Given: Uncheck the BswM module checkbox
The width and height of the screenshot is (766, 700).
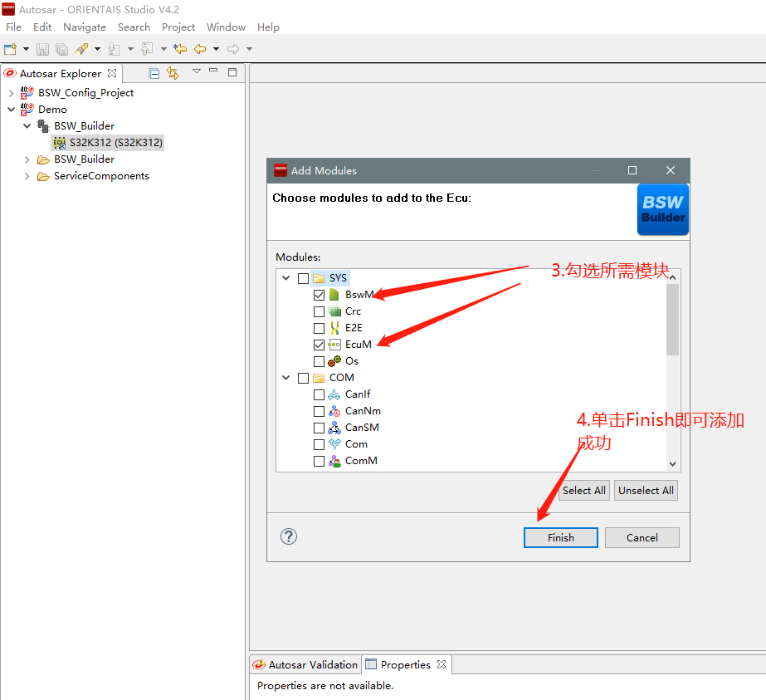Looking at the screenshot, I should tap(320, 295).
